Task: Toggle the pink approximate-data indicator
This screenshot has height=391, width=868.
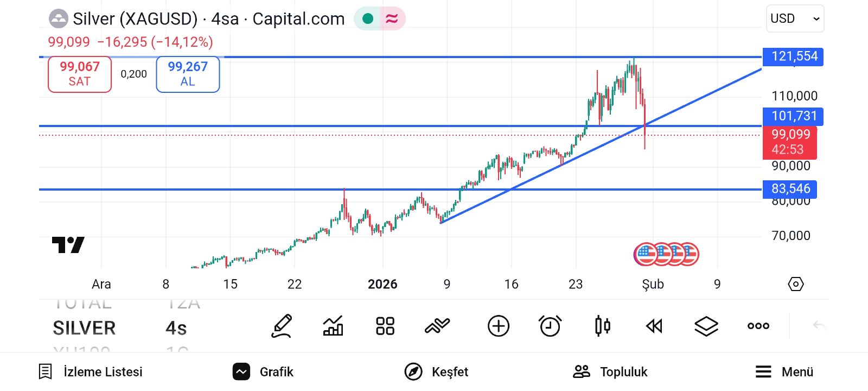Action: (392, 19)
